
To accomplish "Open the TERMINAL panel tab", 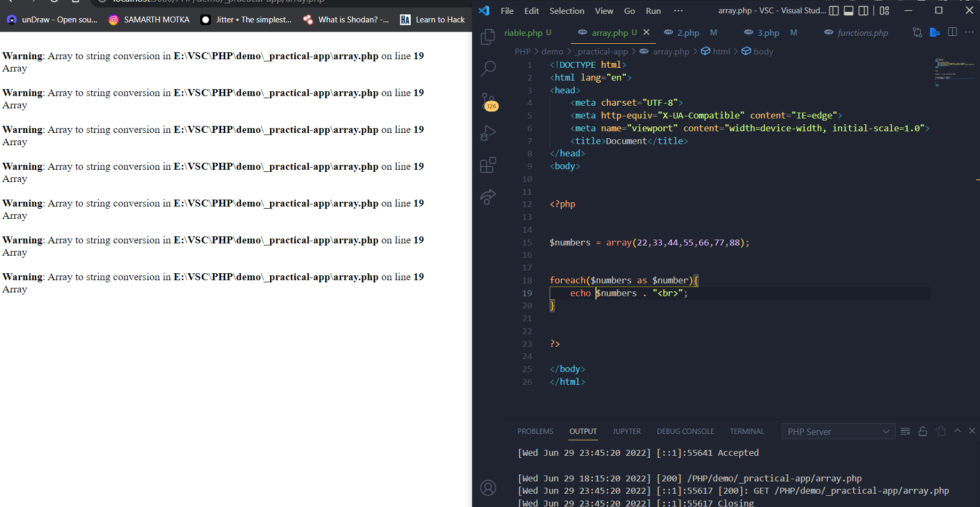I will coord(747,431).
